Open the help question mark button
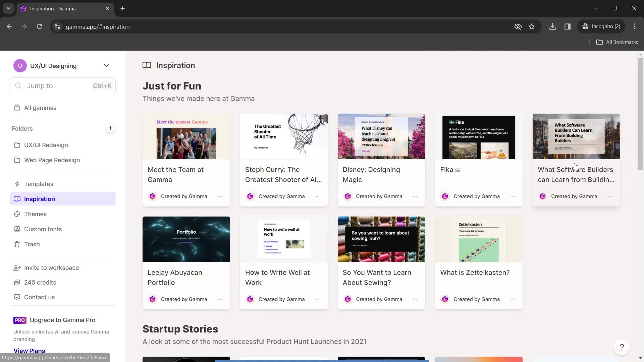644x362 pixels. pyautogui.click(x=622, y=347)
